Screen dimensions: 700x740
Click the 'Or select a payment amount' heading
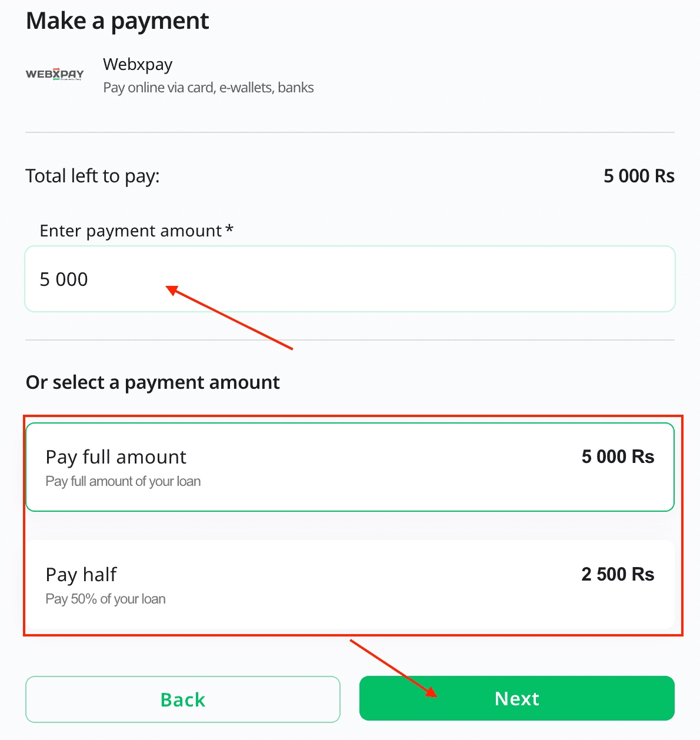tap(153, 382)
